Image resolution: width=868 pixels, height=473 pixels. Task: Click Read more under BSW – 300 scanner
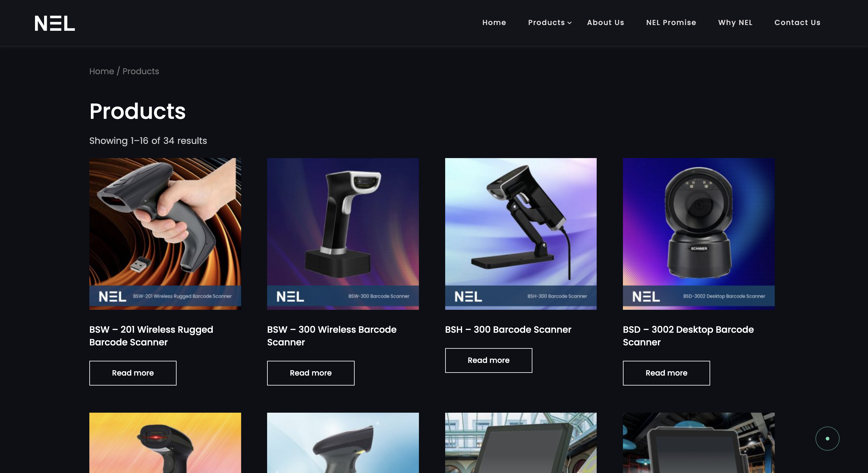pos(311,373)
